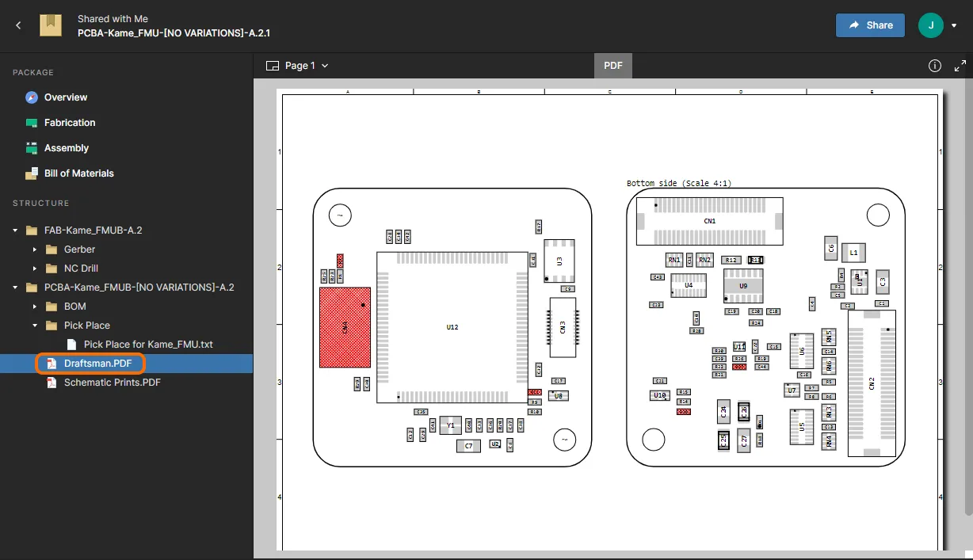973x560 pixels.
Task: Open the Fabrication section
Action: [x=70, y=123]
